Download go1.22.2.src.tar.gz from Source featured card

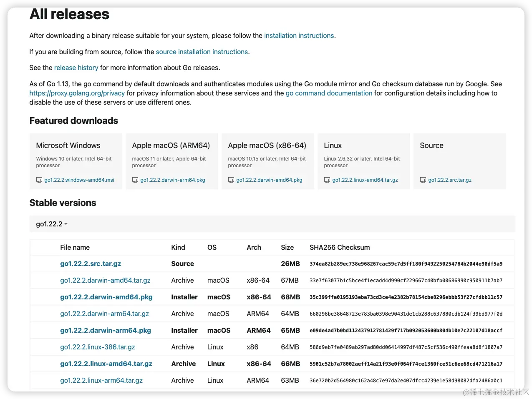[450, 180]
